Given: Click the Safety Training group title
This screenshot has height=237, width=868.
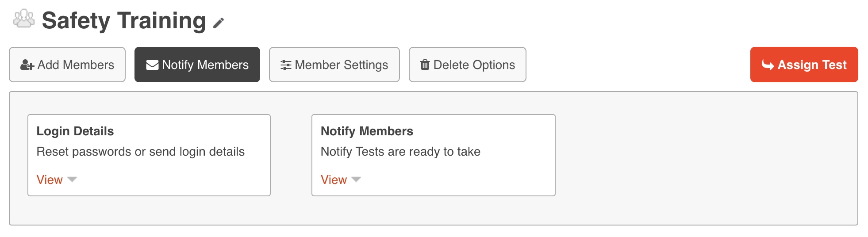Looking at the screenshot, I should (x=124, y=21).
